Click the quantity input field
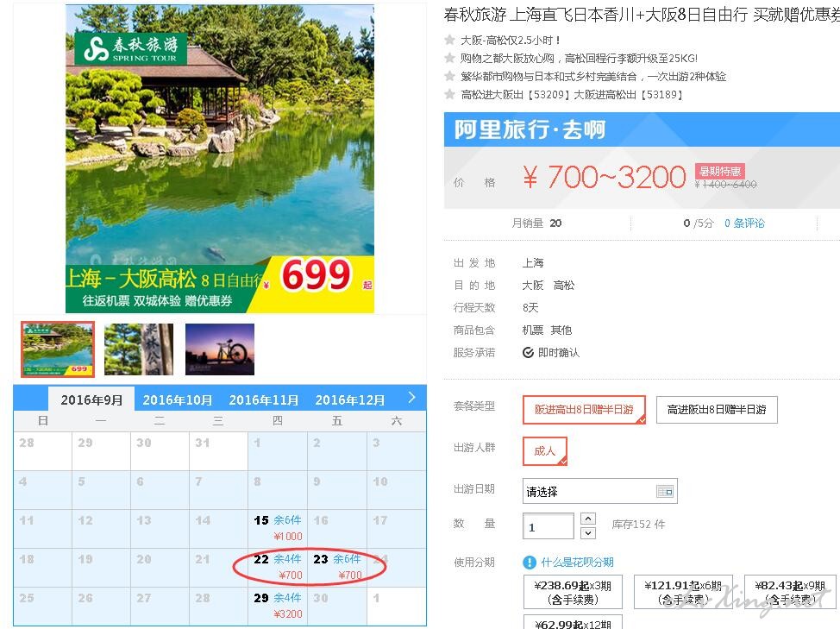Viewport: 840px width, 629px height. pos(548,526)
